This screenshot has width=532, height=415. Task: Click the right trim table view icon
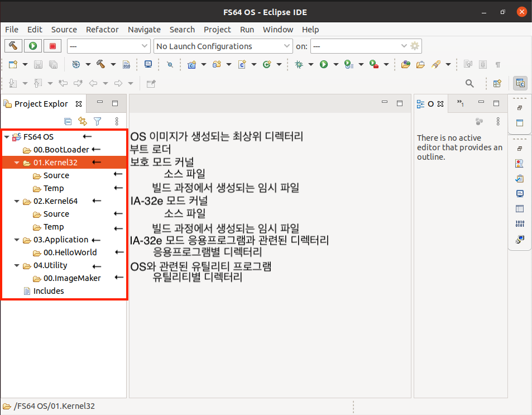pyautogui.click(x=520, y=208)
